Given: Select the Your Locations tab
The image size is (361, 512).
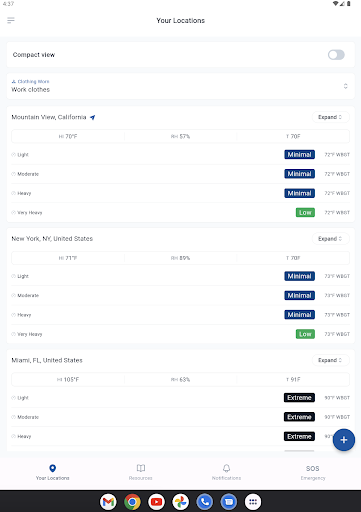Looking at the screenshot, I should pyautogui.click(x=53, y=472).
